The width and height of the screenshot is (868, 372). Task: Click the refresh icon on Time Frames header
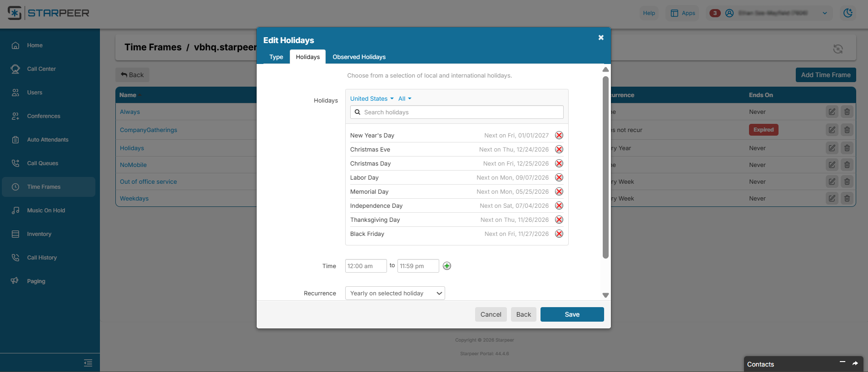[x=838, y=49]
